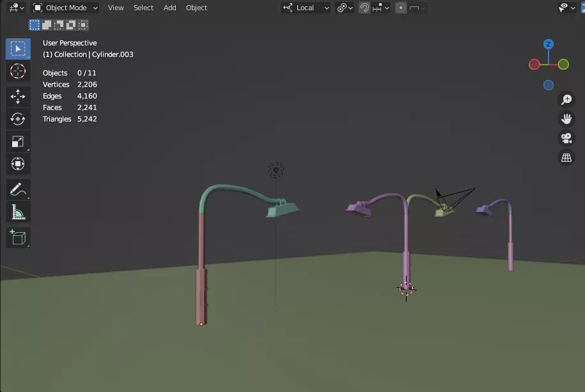Open the Object Mode dropdown

[65, 8]
